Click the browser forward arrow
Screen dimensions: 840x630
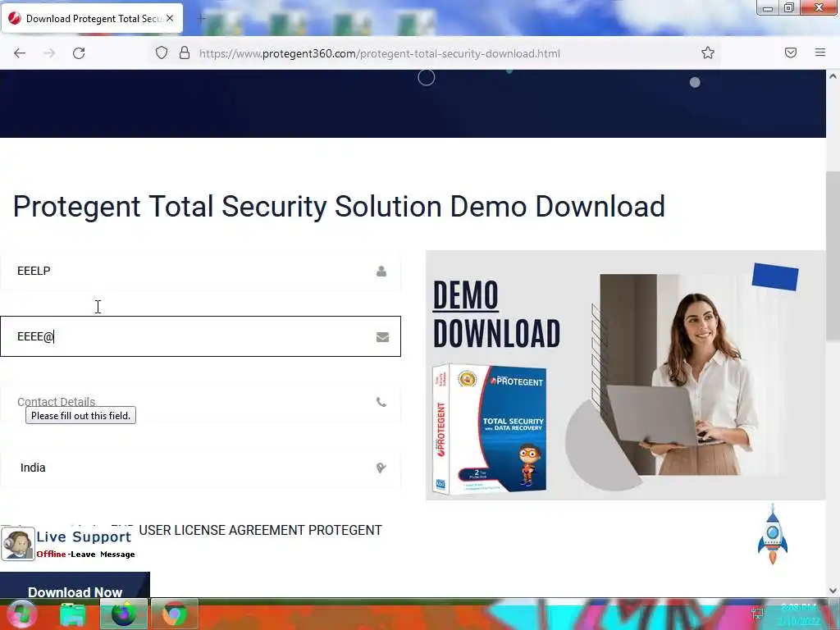click(49, 53)
